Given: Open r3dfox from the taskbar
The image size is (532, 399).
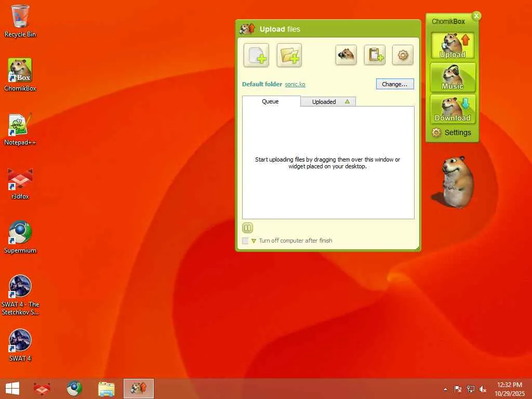Looking at the screenshot, I should [42, 389].
